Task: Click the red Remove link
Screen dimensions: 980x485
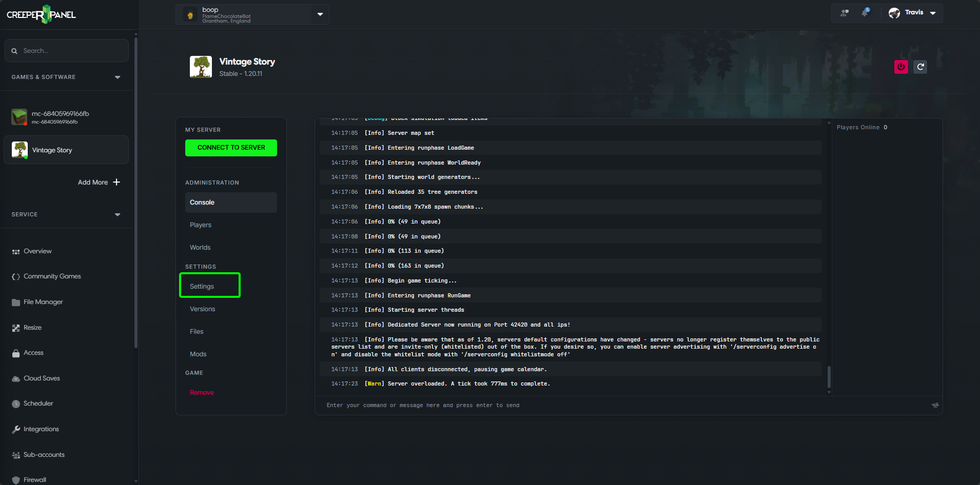Action: [202, 393]
